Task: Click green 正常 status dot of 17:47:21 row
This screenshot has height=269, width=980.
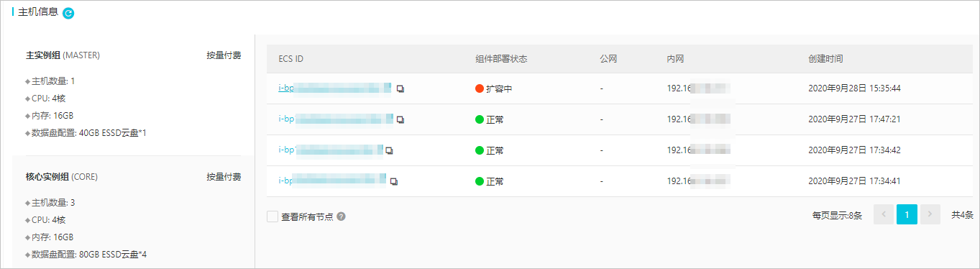Action: pyautogui.click(x=480, y=119)
